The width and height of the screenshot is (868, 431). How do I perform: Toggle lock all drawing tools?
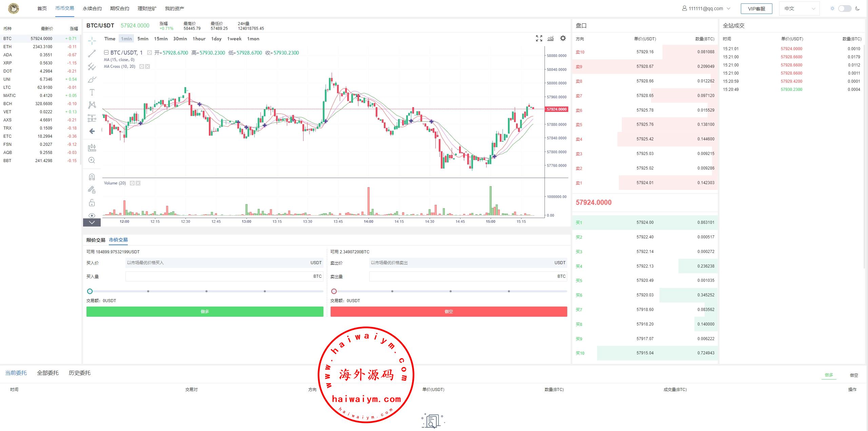pyautogui.click(x=92, y=203)
